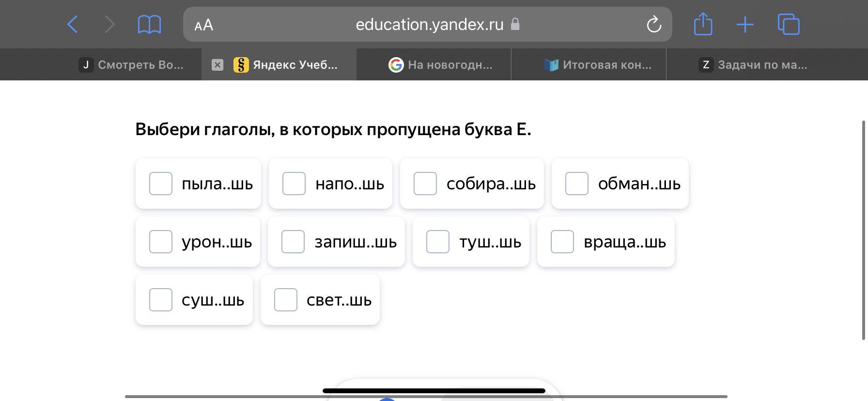Image resolution: width=868 pixels, height=401 pixels.
Task: Open the AA reader text-size menu
Action: pyautogui.click(x=203, y=25)
